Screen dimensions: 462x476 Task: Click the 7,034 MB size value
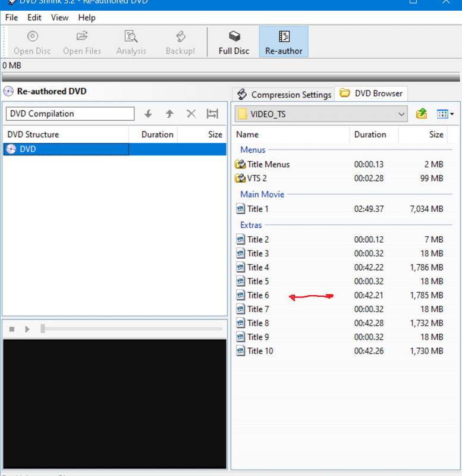(x=426, y=209)
